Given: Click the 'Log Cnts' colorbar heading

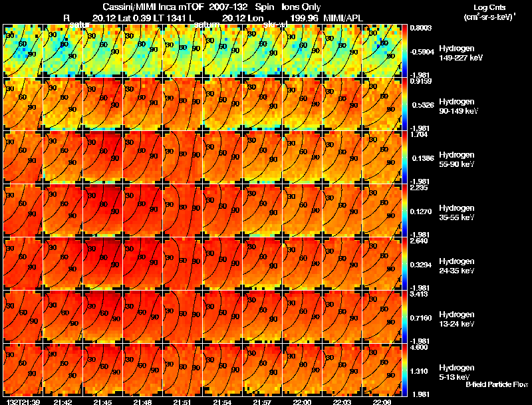Looking at the screenshot, I should [x=489, y=7].
